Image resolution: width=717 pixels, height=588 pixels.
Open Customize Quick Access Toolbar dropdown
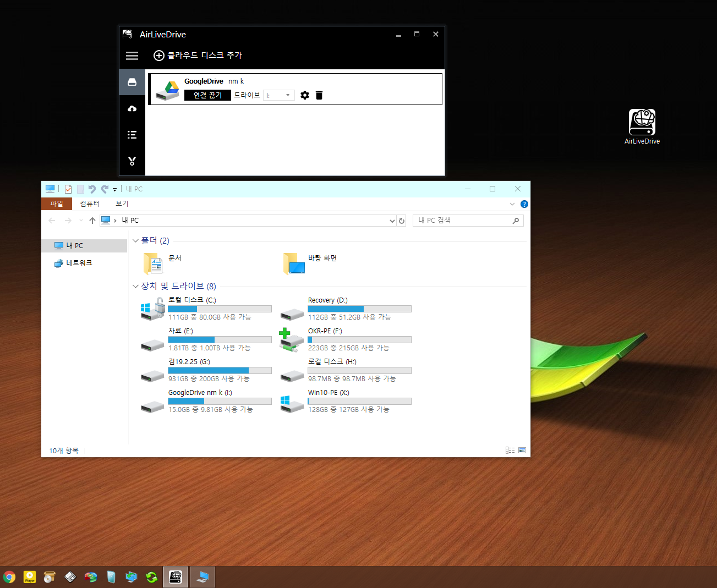[114, 189]
